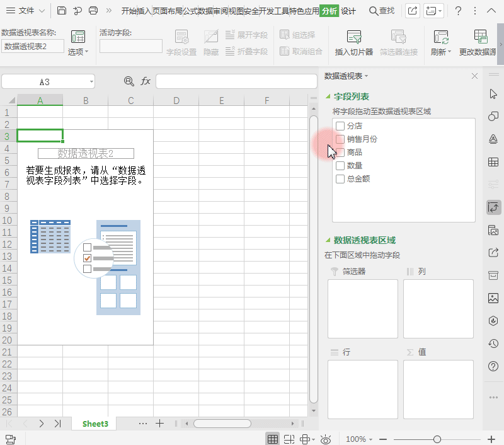The image size is (504, 445).
Task: Check the 分店 field checkbox
Action: tap(340, 125)
